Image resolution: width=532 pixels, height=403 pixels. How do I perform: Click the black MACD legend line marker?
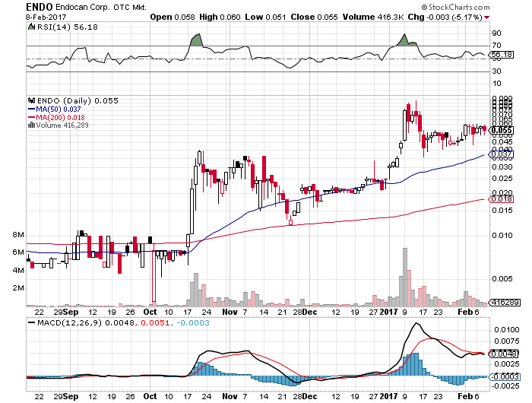(x=32, y=323)
